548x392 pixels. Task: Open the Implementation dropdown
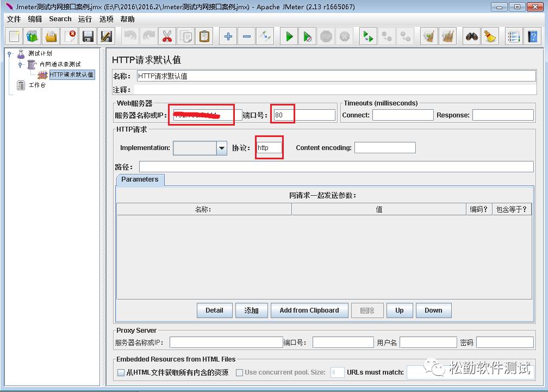(222, 148)
